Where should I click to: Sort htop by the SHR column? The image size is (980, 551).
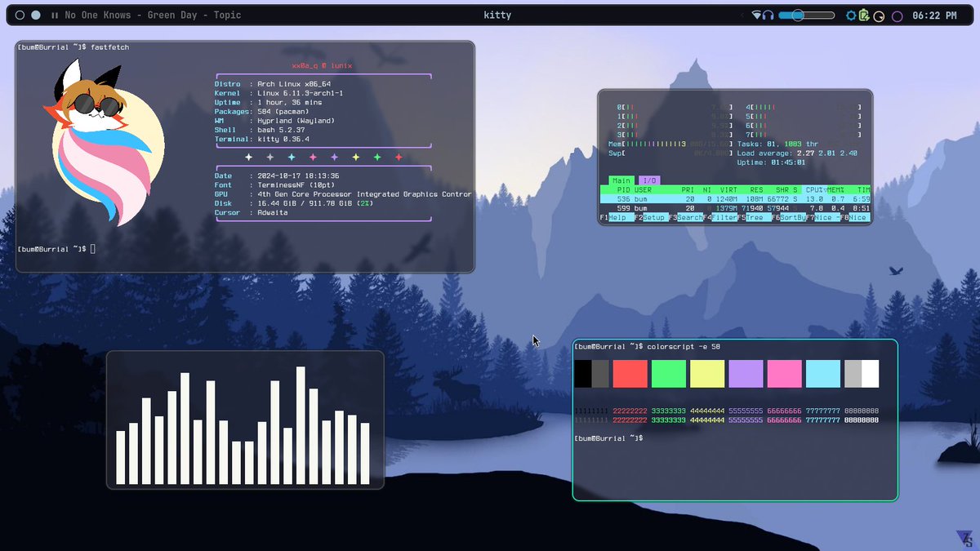784,189
